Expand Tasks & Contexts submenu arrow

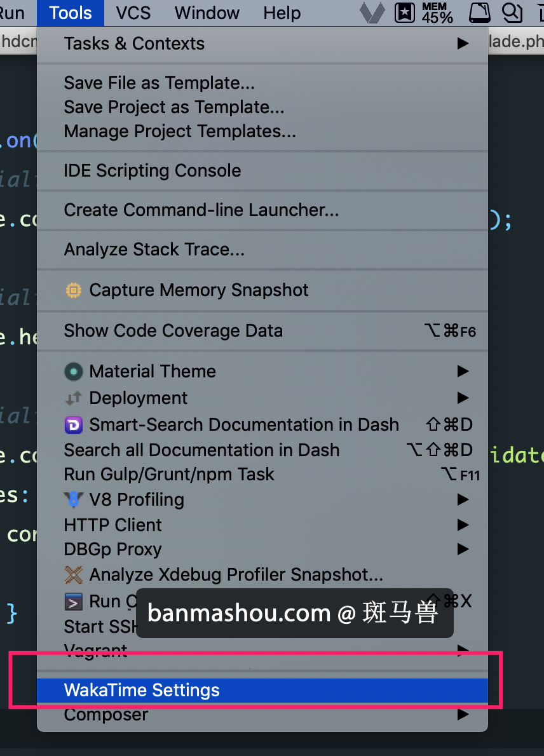click(463, 43)
